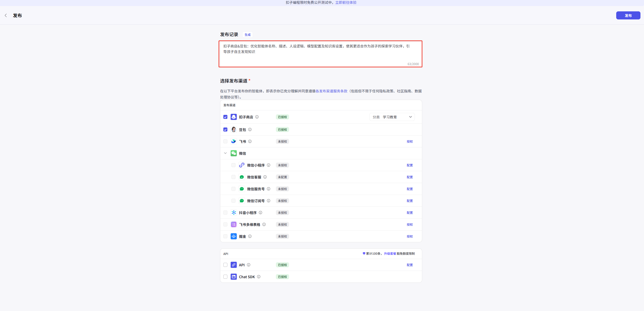Click the 抖音小程序 channel icon
The image size is (644, 311).
click(234, 213)
